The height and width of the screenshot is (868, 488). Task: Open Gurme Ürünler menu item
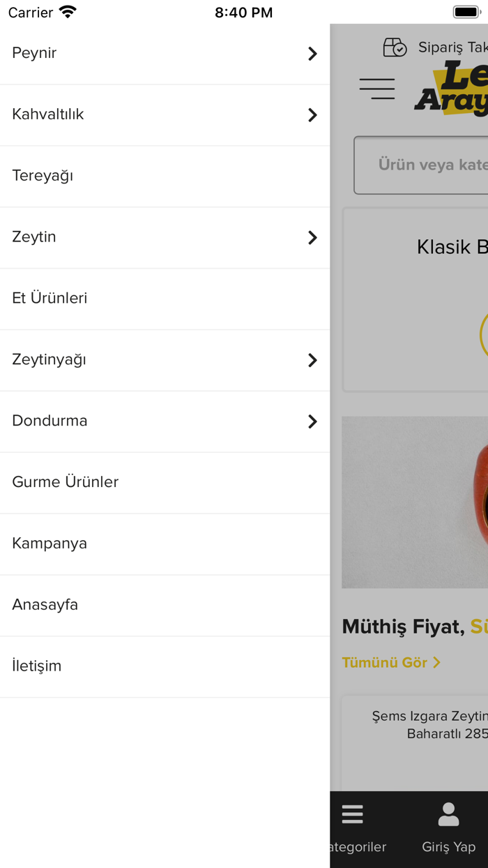tap(66, 482)
